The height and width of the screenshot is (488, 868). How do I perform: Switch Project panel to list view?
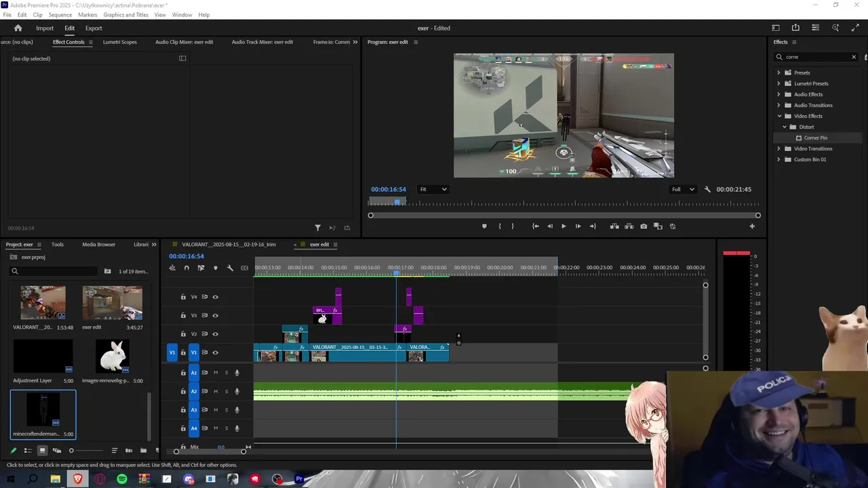click(28, 451)
